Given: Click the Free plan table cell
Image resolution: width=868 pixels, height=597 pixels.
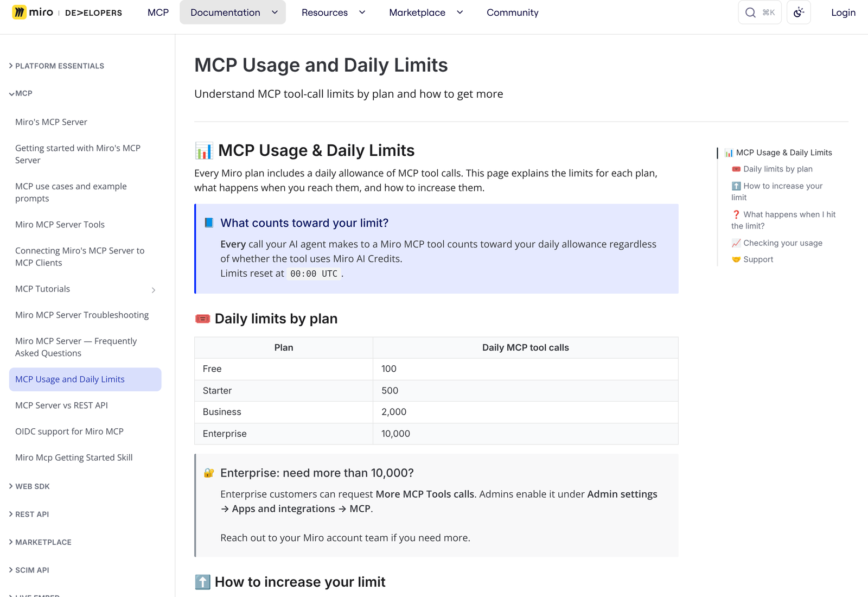Looking at the screenshot, I should tap(284, 369).
